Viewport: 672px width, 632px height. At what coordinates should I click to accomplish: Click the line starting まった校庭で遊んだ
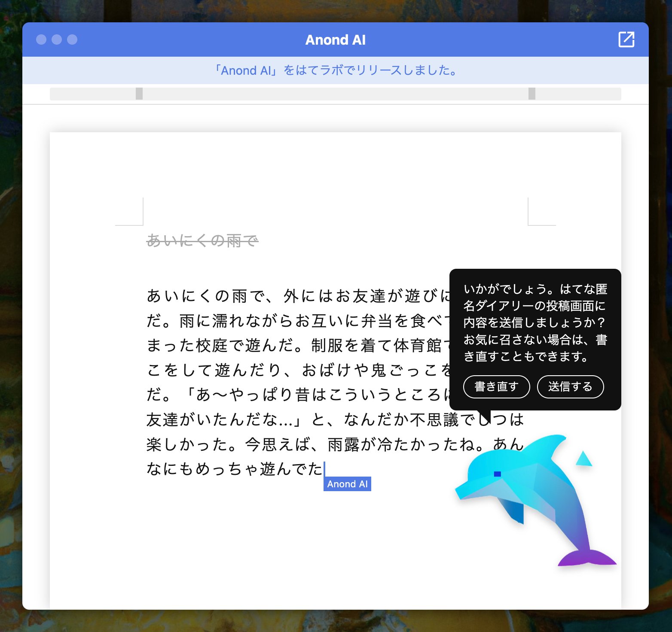(x=298, y=345)
